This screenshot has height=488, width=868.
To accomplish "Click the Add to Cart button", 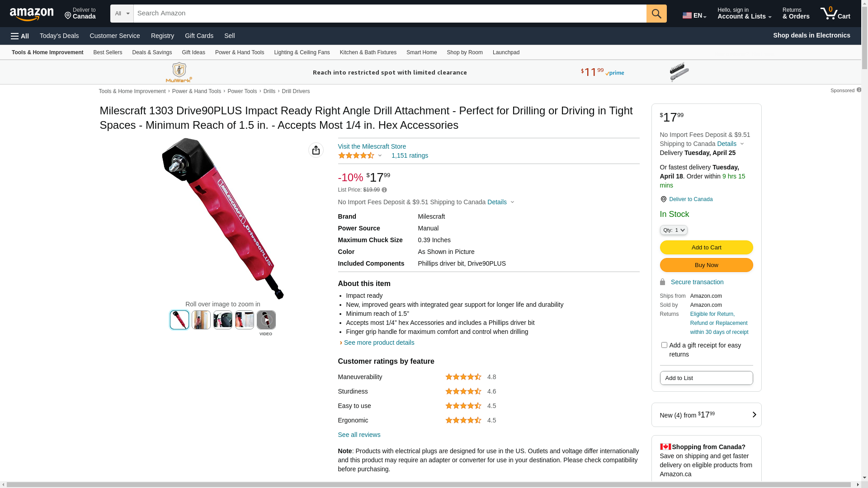I will pos(706,248).
